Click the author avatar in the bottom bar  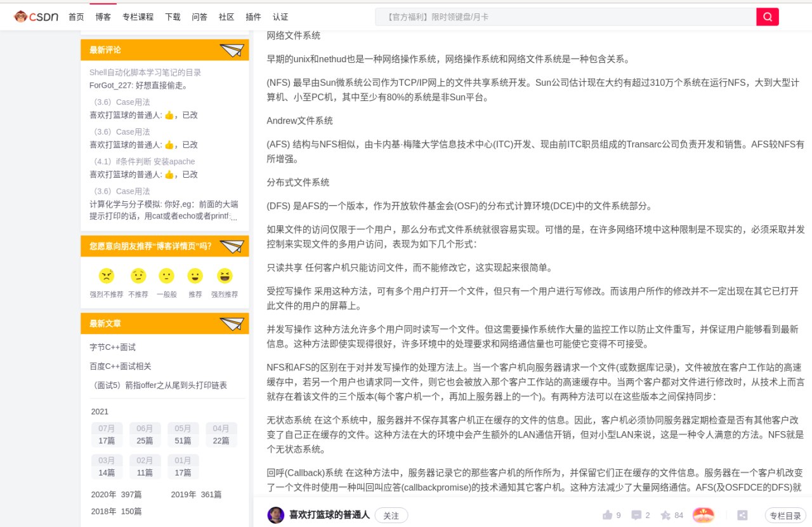point(275,515)
